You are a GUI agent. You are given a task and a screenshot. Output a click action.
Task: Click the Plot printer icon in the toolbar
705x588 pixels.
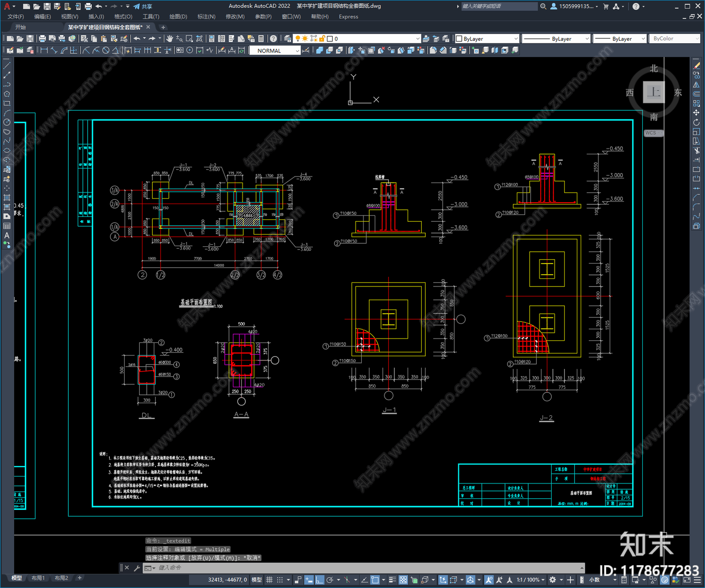pos(42,39)
